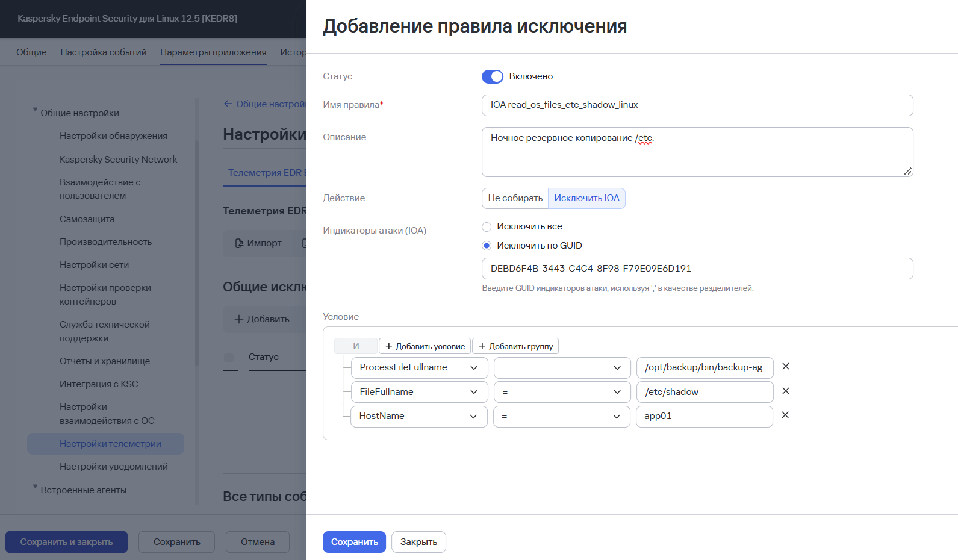The height and width of the screenshot is (560, 958).
Task: Open the HostName operator dropdown
Action: [x=562, y=416]
